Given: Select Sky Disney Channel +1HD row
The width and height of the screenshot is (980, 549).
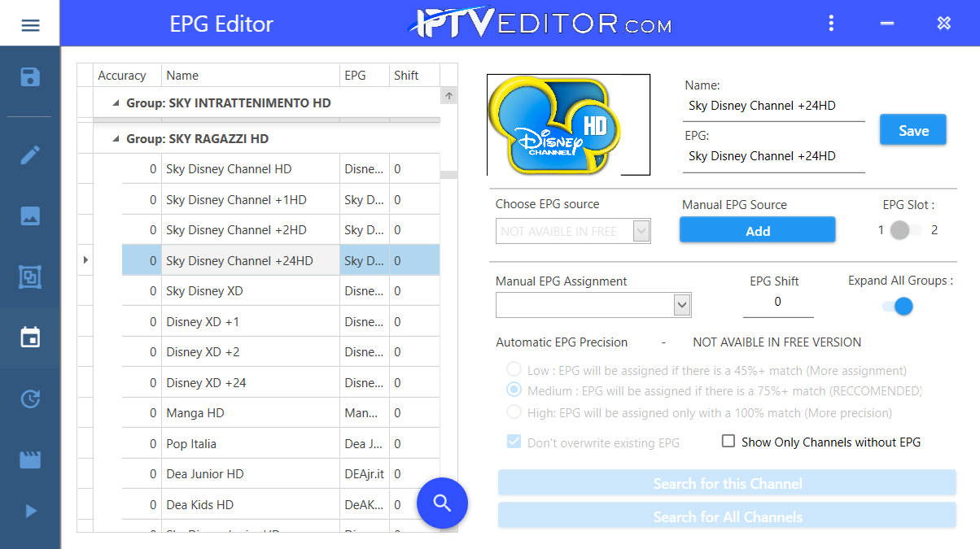Looking at the screenshot, I should point(281,199).
